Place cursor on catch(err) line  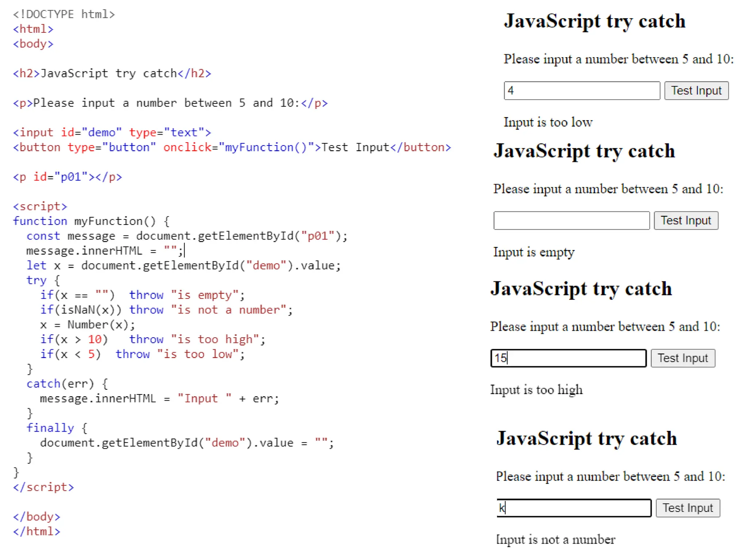click(67, 384)
